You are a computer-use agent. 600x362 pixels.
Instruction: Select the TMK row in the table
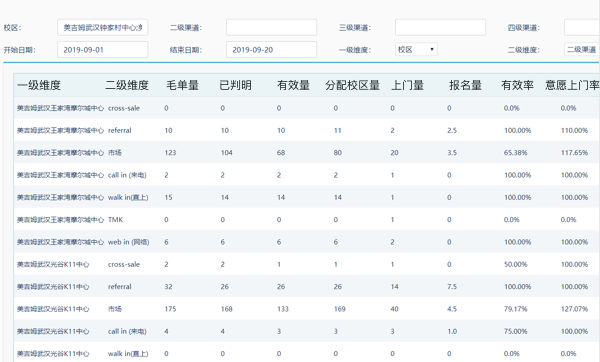307,219
